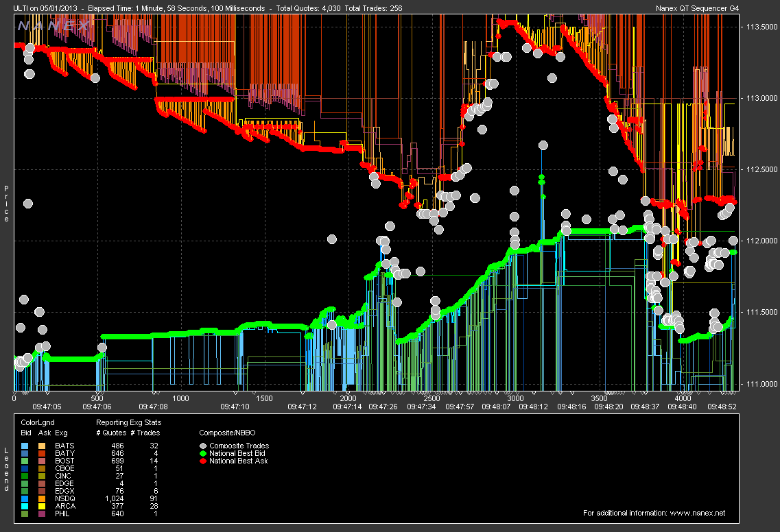
Task: Click the gray Composite Trades legend marker
Action: coord(204,446)
